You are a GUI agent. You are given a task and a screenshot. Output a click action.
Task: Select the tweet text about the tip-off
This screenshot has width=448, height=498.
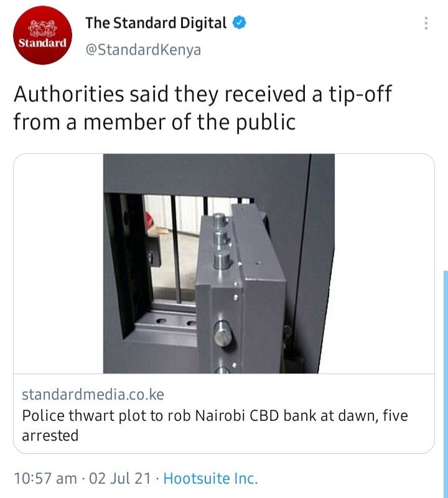click(203, 107)
